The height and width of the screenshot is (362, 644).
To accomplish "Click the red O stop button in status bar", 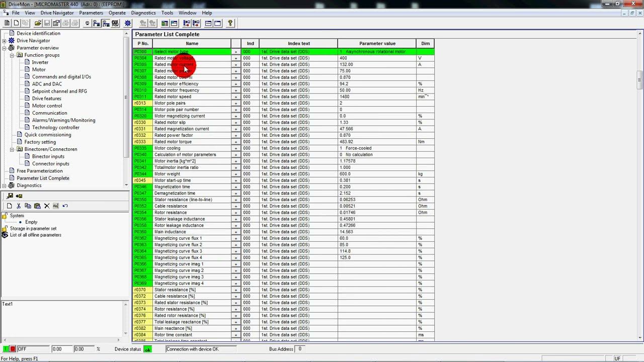I will pos(13,349).
